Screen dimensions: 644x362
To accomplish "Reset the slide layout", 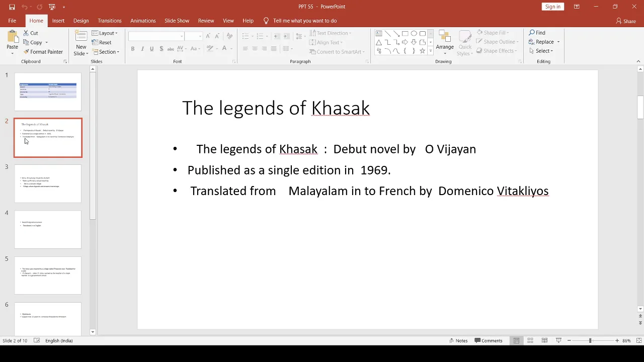I will tap(102, 43).
